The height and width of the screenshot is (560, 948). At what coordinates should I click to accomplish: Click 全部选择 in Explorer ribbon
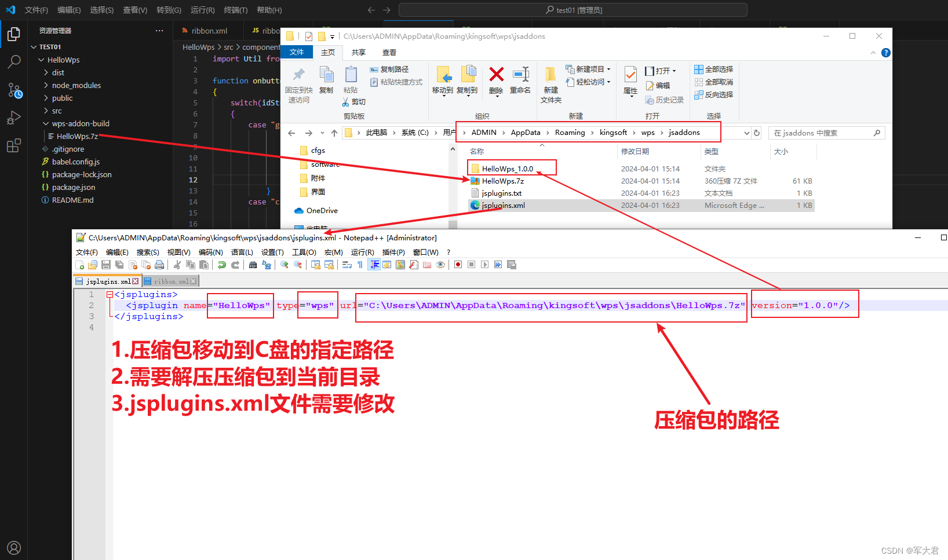coord(714,69)
